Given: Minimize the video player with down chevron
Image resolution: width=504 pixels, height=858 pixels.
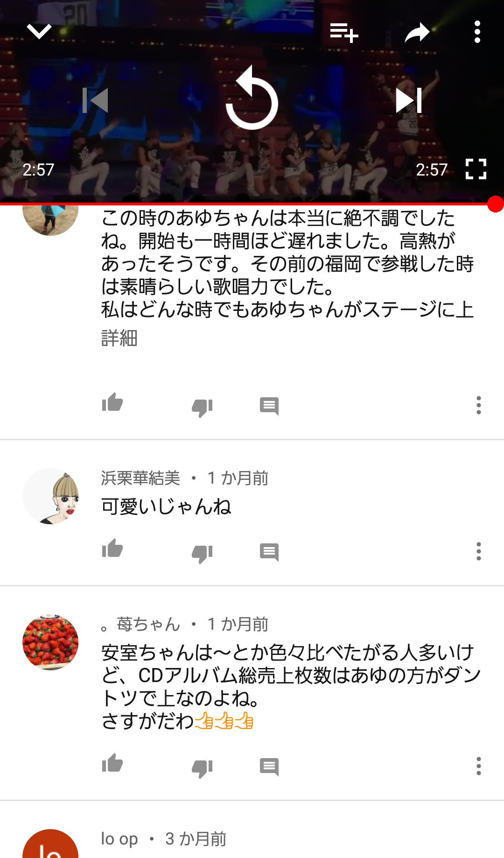Looking at the screenshot, I should coord(39,32).
